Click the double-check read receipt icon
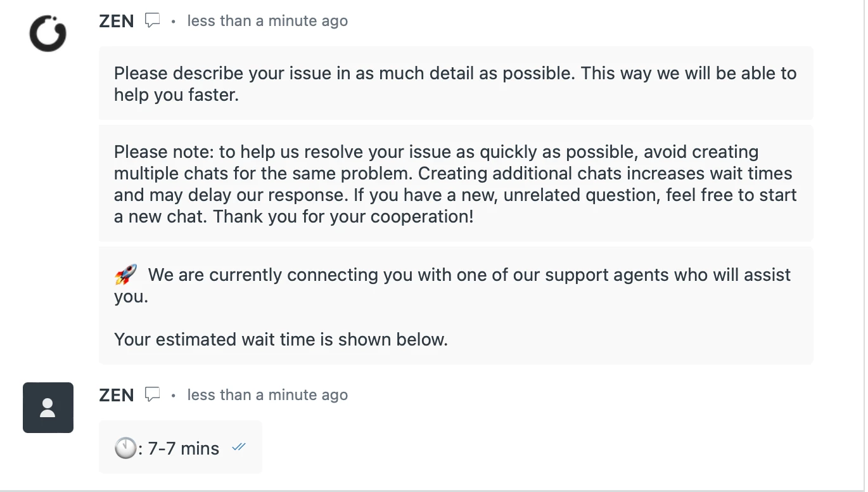 pyautogui.click(x=239, y=447)
